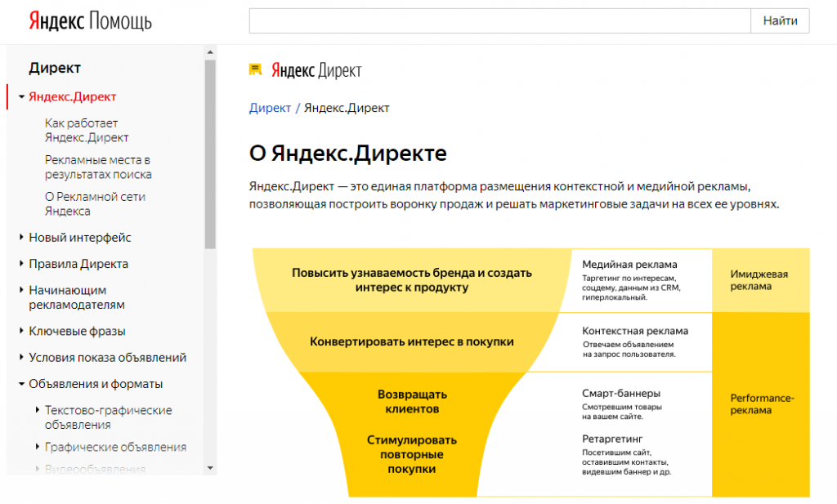Click the Яндекс Директ header wordmark
The height and width of the screenshot is (504, 837).
tap(316, 70)
